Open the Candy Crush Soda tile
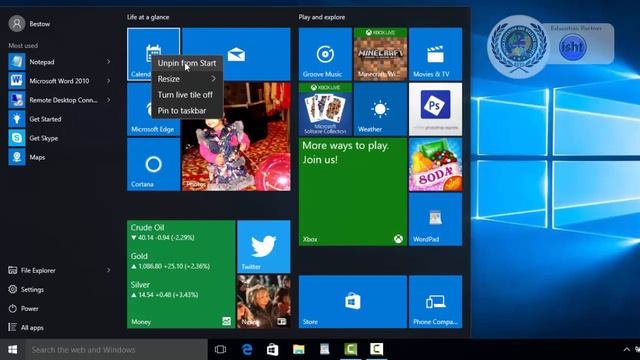This screenshot has height=360, width=640. (x=436, y=164)
